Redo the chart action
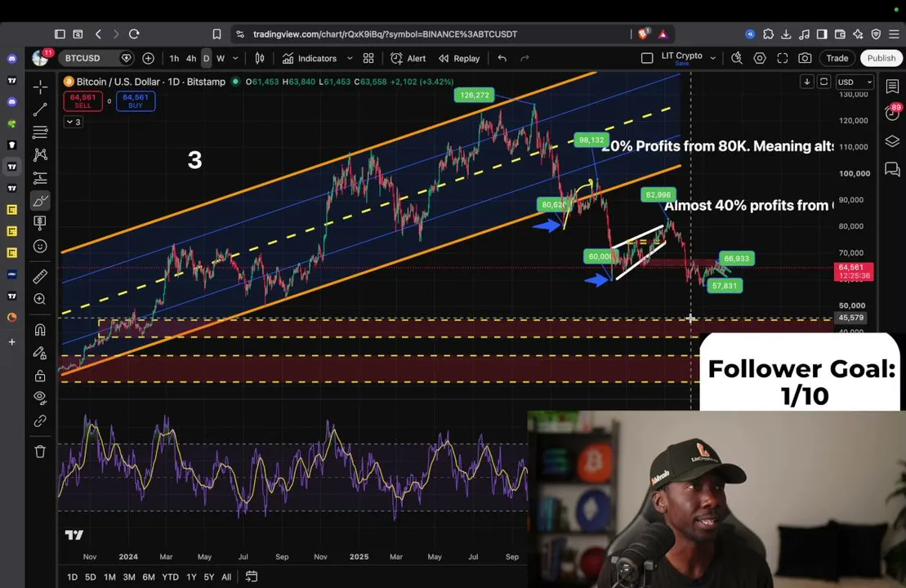 coord(524,58)
